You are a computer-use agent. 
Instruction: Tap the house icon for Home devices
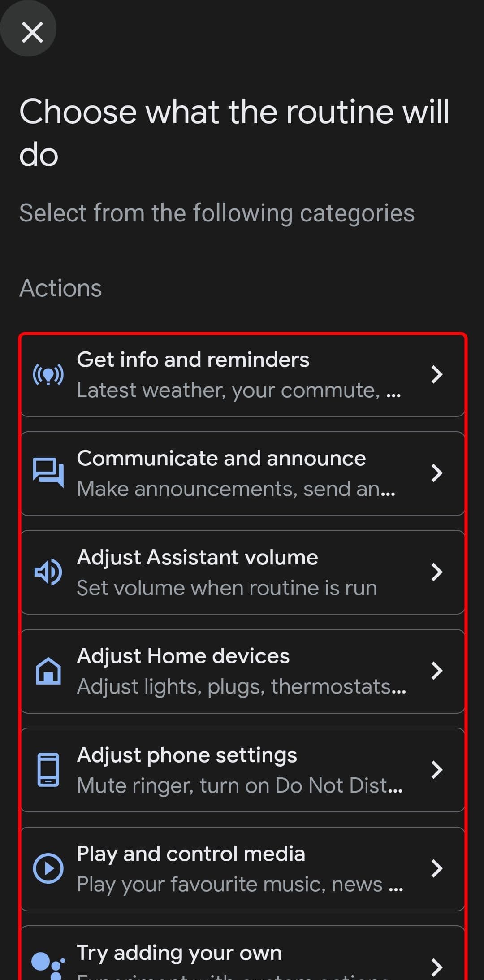click(x=48, y=671)
